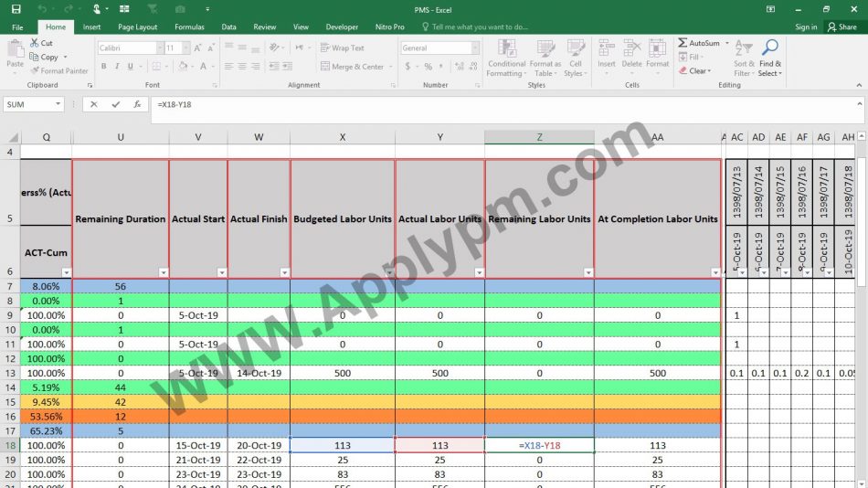Switch to the Insert tab

click(x=91, y=27)
